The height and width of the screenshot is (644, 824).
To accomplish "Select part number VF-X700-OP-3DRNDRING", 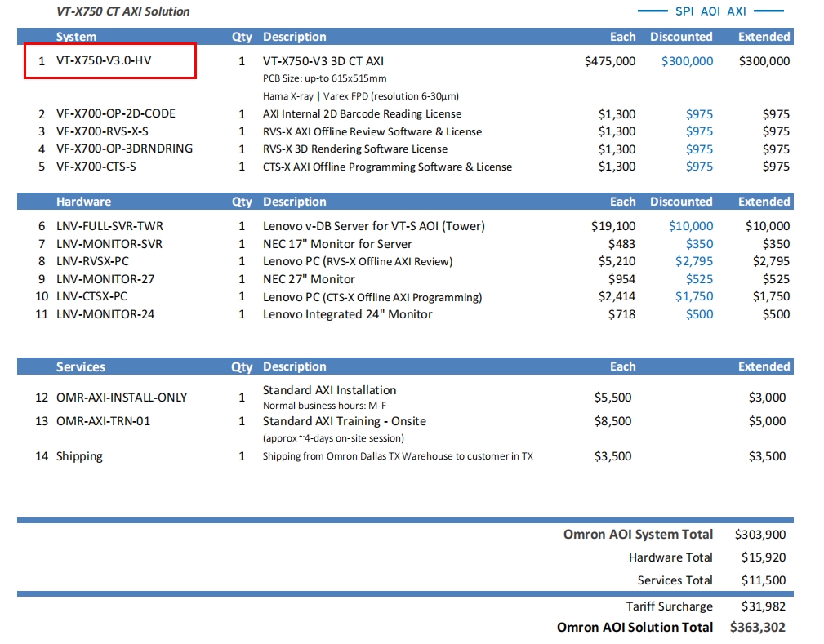I will tap(125, 149).
